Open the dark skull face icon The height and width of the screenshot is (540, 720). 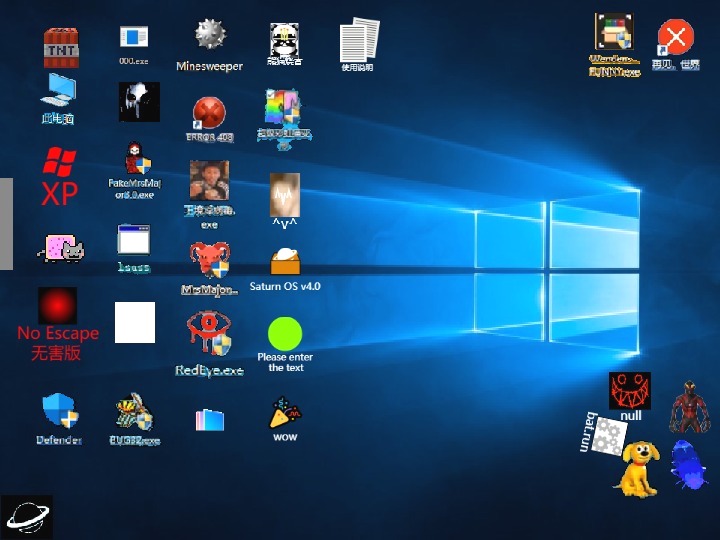click(x=139, y=102)
